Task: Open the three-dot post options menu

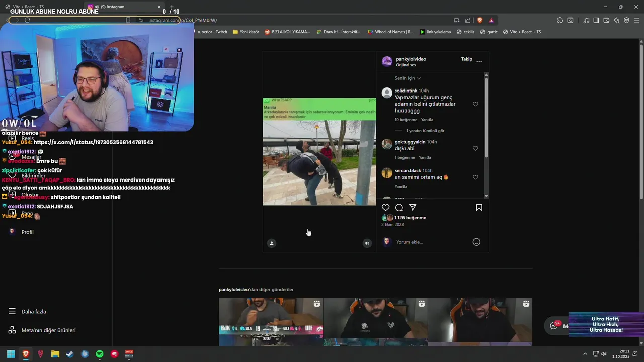Action: click(x=479, y=61)
